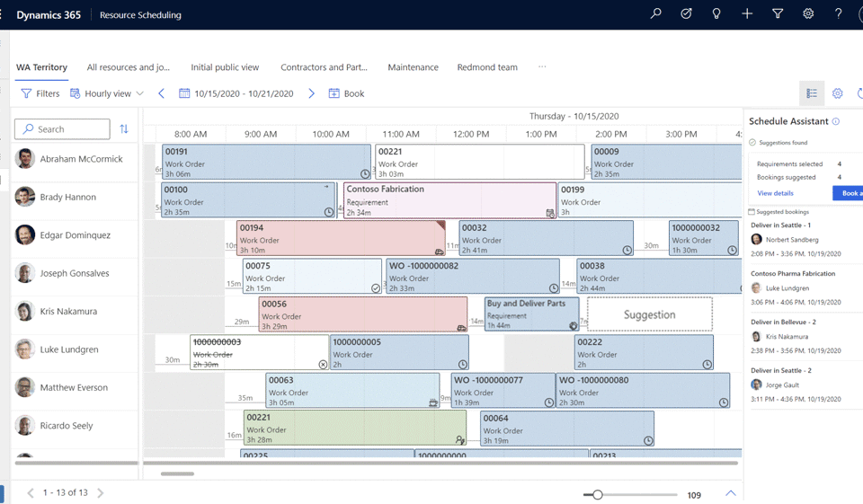Open green work order 00221 for Ricardo Seely
Screen dimensions: 863x504
pos(355,429)
